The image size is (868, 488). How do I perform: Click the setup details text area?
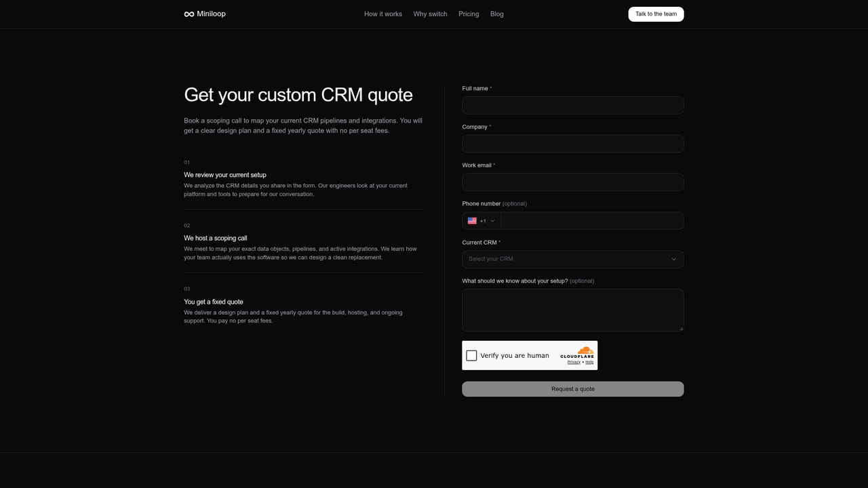click(x=573, y=310)
